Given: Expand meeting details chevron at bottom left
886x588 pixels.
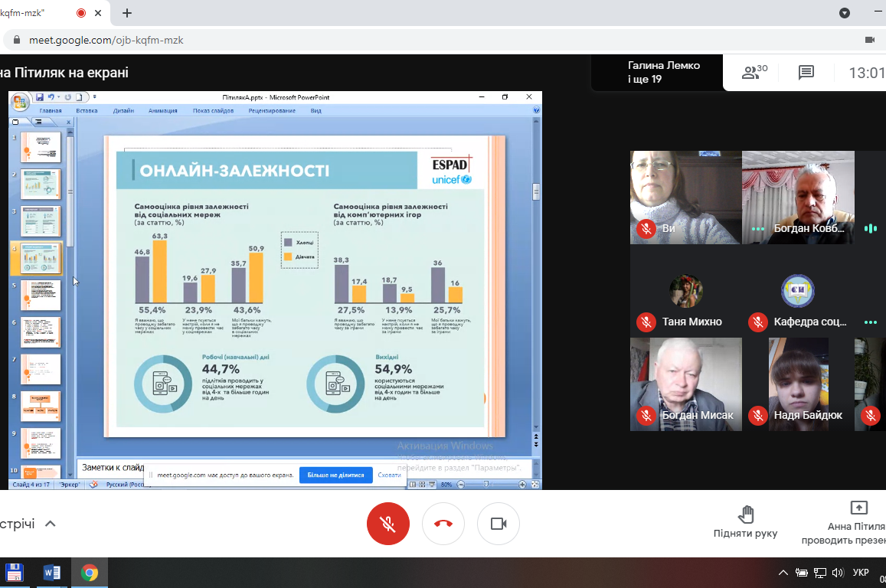Looking at the screenshot, I should point(51,524).
